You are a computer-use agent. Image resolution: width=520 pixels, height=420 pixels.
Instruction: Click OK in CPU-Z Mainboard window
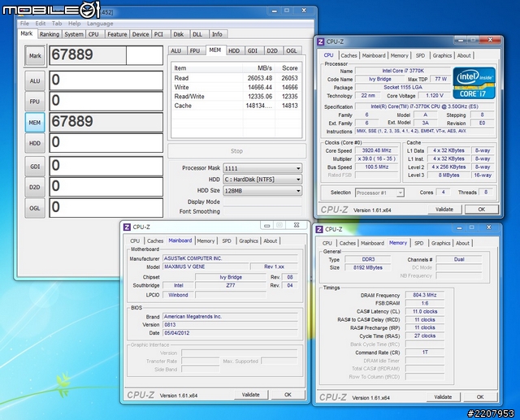point(288,395)
